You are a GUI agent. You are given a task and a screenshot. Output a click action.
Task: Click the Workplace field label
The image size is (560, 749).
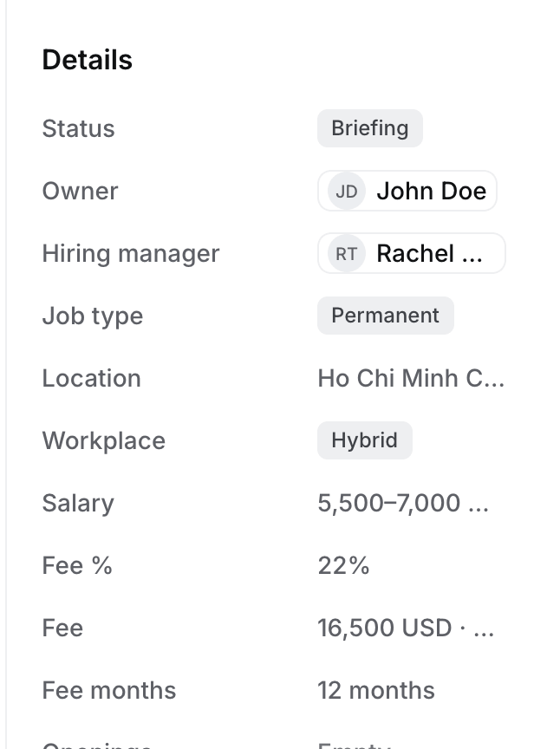point(104,441)
